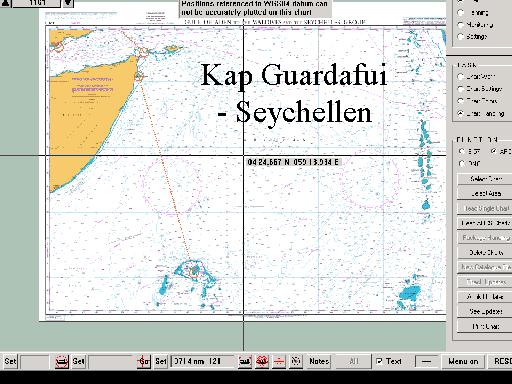
Task: Select the Monitoring radio button
Action: pos(461,25)
